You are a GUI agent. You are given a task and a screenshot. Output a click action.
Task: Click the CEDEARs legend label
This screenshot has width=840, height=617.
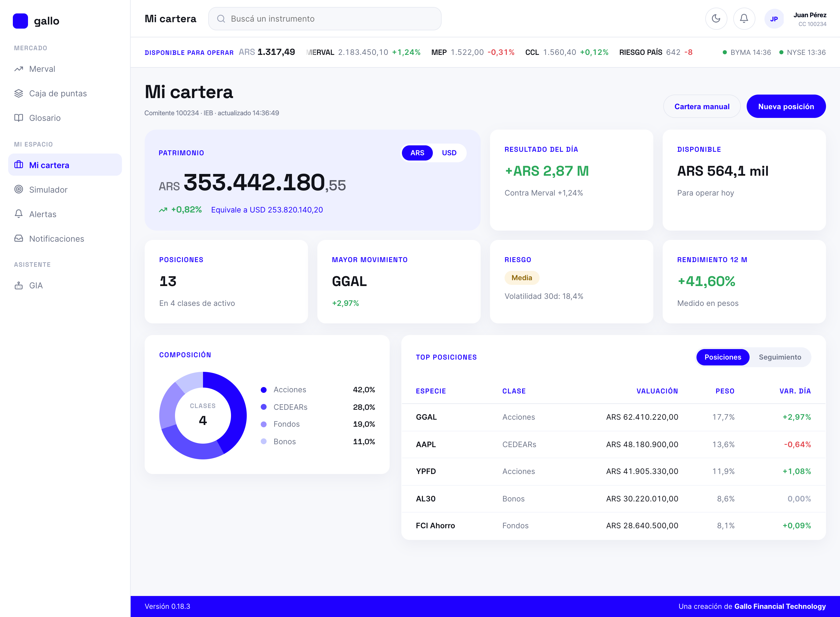point(290,407)
